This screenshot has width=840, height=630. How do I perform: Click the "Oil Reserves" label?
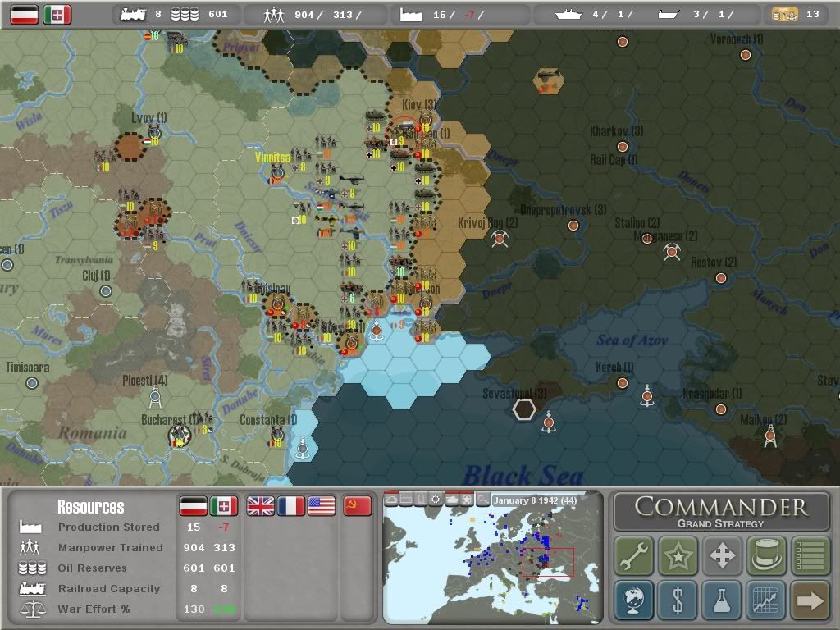click(x=92, y=568)
